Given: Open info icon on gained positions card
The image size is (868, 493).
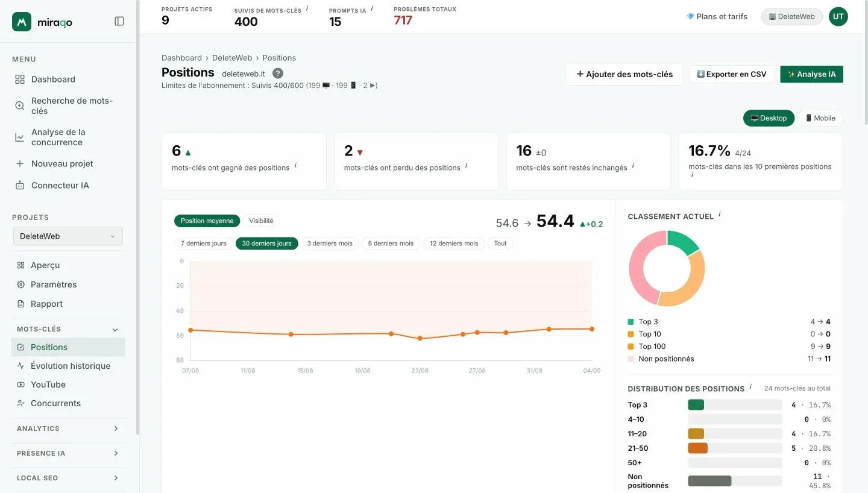Looking at the screenshot, I should pyautogui.click(x=295, y=166).
